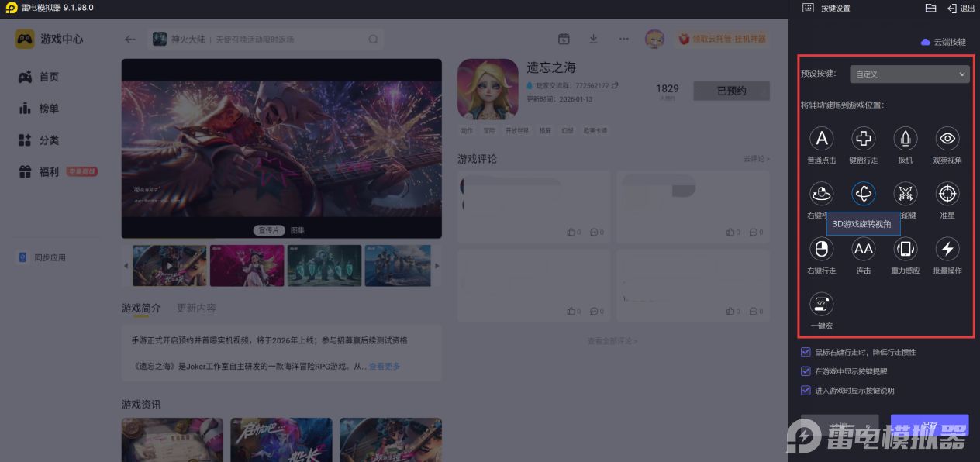Click the purple 保存 save button
This screenshot has height=462, width=980.
tap(930, 425)
